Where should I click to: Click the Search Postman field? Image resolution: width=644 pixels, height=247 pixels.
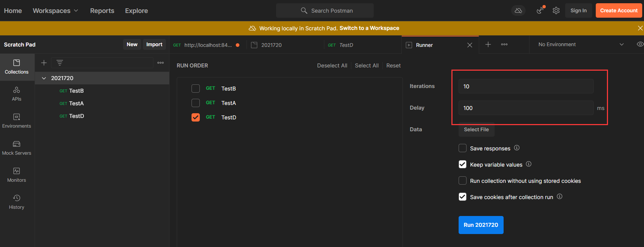click(325, 10)
